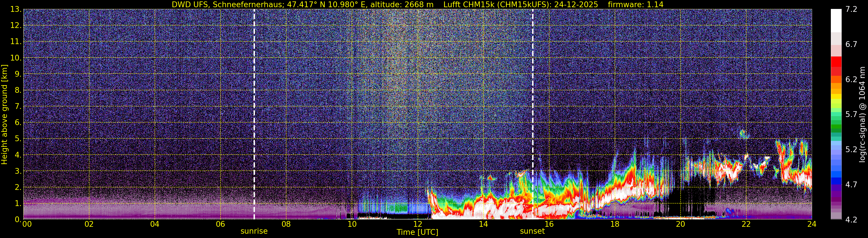The width and height of the screenshot is (868, 238).
Task: Click the "2." height axis tick label
Action: [x=18, y=187]
